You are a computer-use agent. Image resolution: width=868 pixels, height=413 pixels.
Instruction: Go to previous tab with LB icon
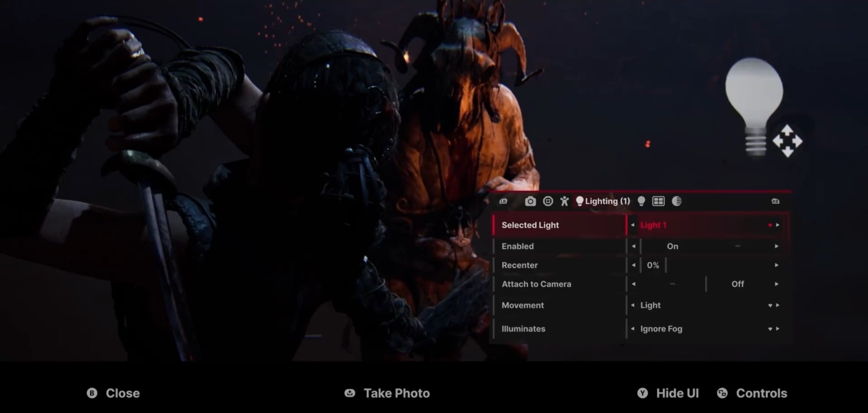coord(503,201)
